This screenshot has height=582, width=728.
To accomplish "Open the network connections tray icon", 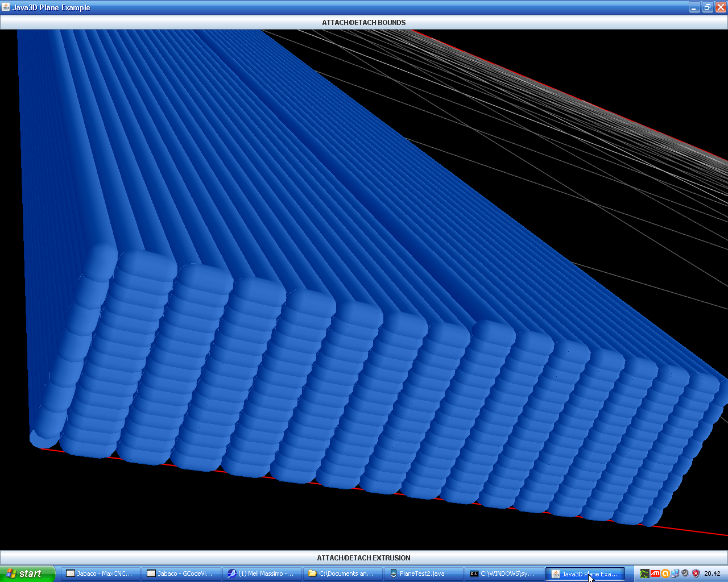I will point(675,574).
